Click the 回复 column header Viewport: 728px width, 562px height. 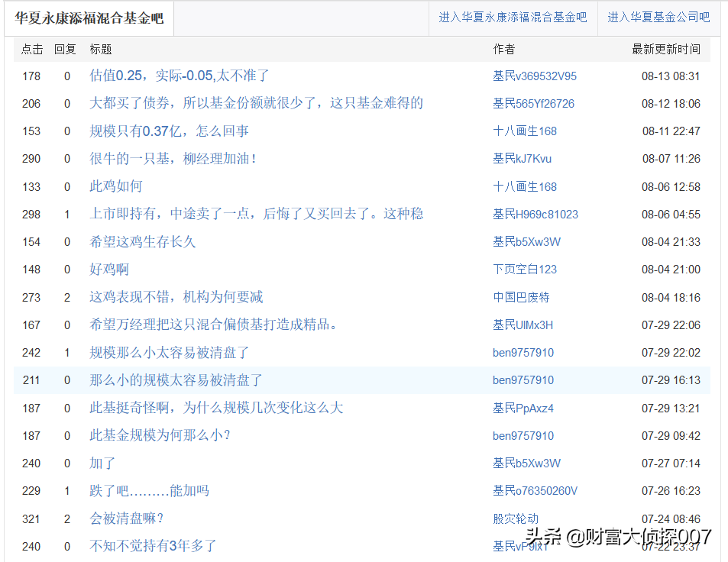65,49
